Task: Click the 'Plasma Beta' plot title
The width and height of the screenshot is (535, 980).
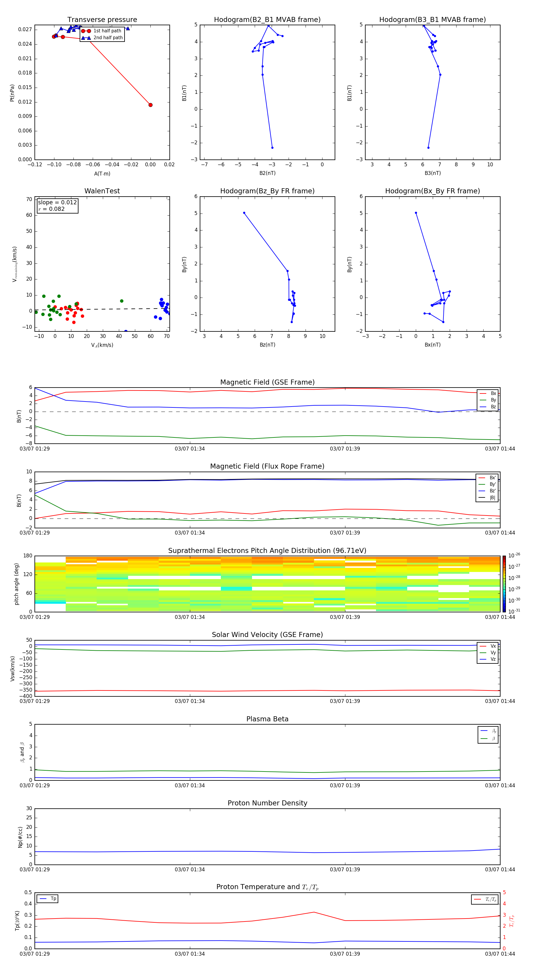Action: point(267,719)
